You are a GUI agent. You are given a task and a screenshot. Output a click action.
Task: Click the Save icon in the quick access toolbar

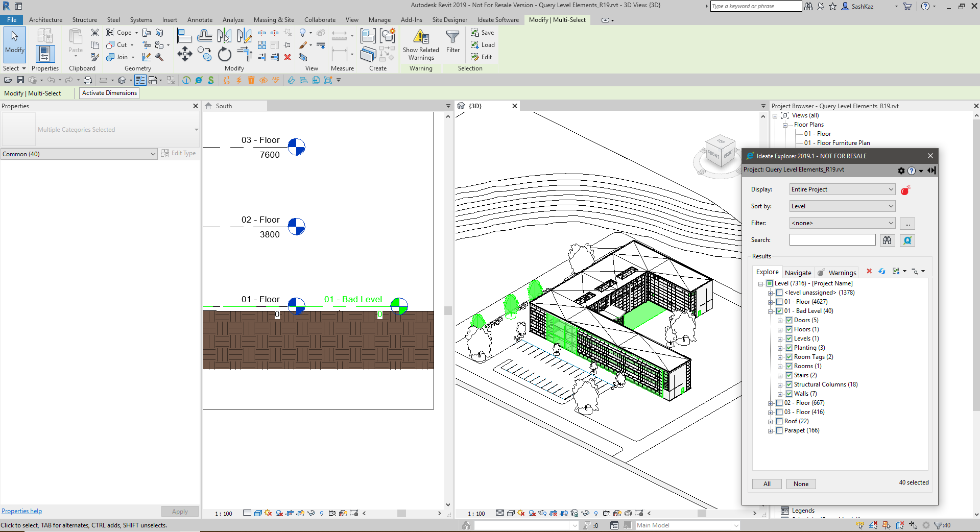20,80
